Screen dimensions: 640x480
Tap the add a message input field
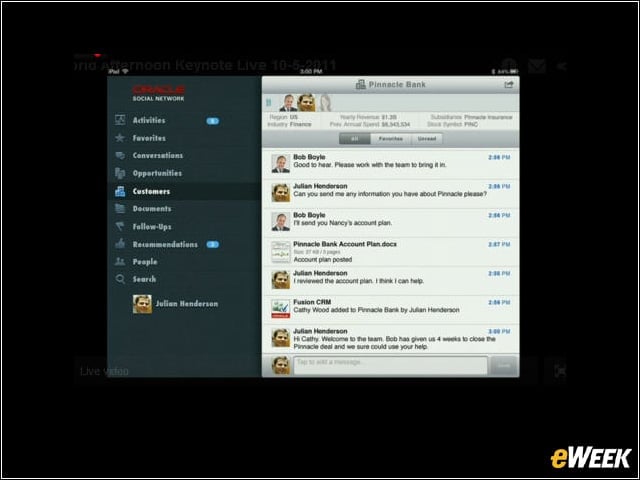390,365
